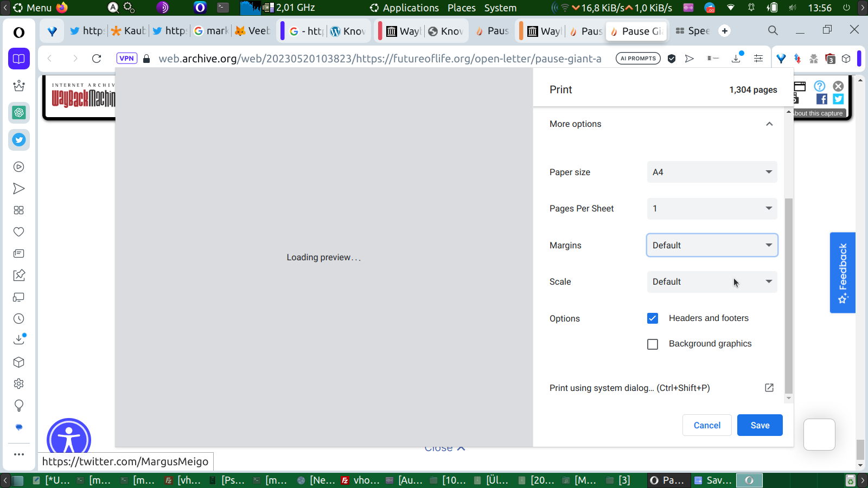This screenshot has height=488, width=868.
Task: Click the '1,304 pages' count text
Action: (753, 90)
